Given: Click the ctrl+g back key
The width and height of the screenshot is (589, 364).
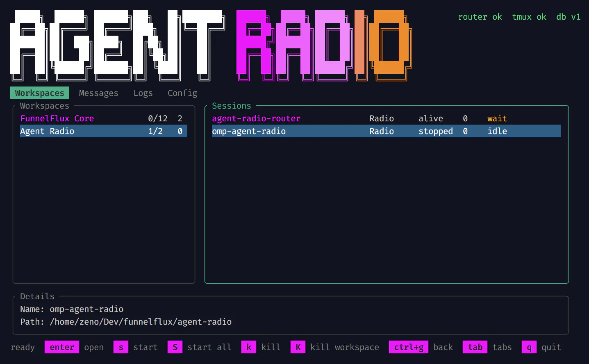Looking at the screenshot, I should point(409,347).
